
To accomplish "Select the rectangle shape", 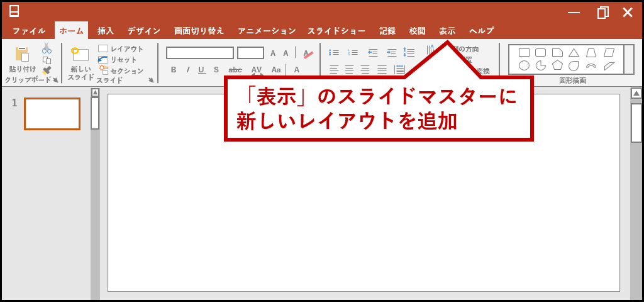I will [524, 52].
